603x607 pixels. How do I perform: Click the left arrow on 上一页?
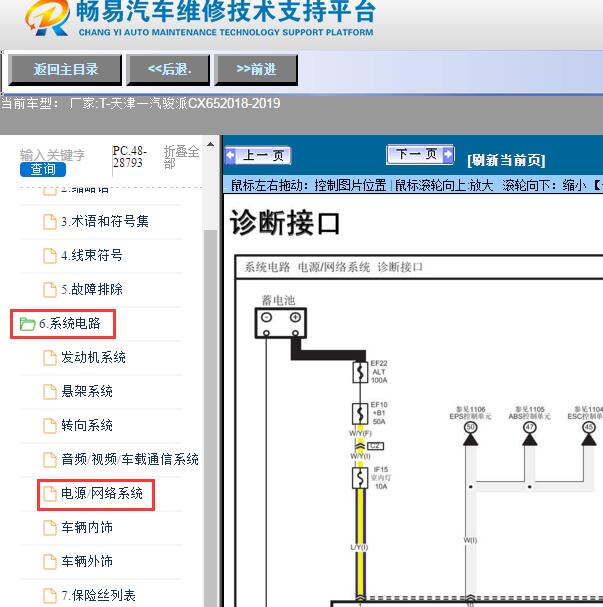pos(230,155)
